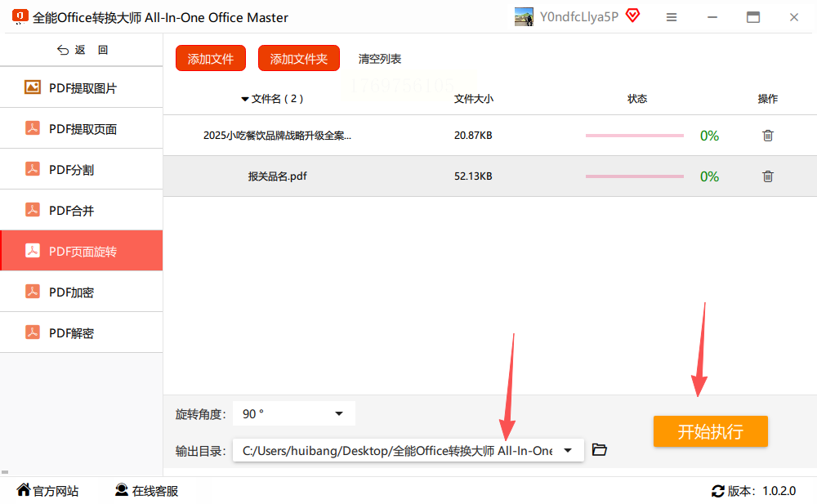Click the PDF提取页面 sidebar icon
The image size is (817, 504).
click(x=33, y=128)
